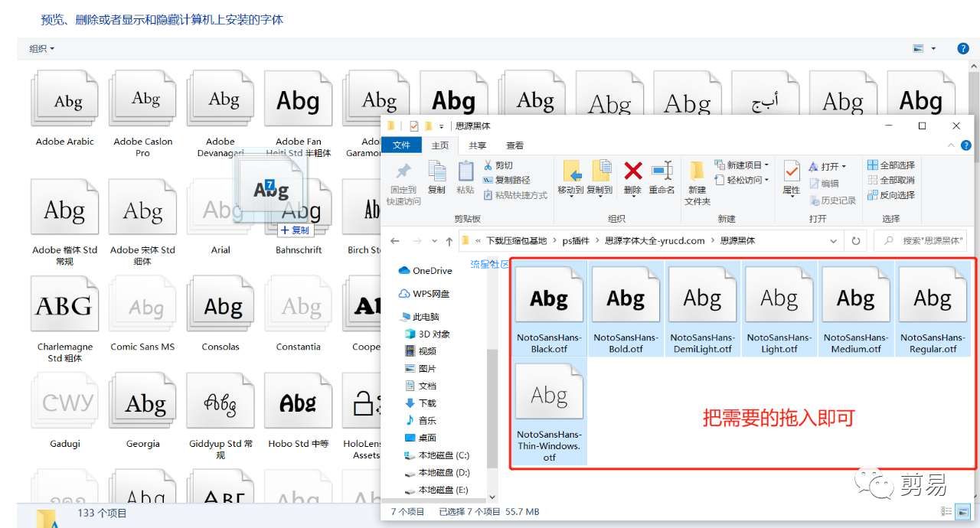
Task: Click the Up one level arrow
Action: (449, 240)
